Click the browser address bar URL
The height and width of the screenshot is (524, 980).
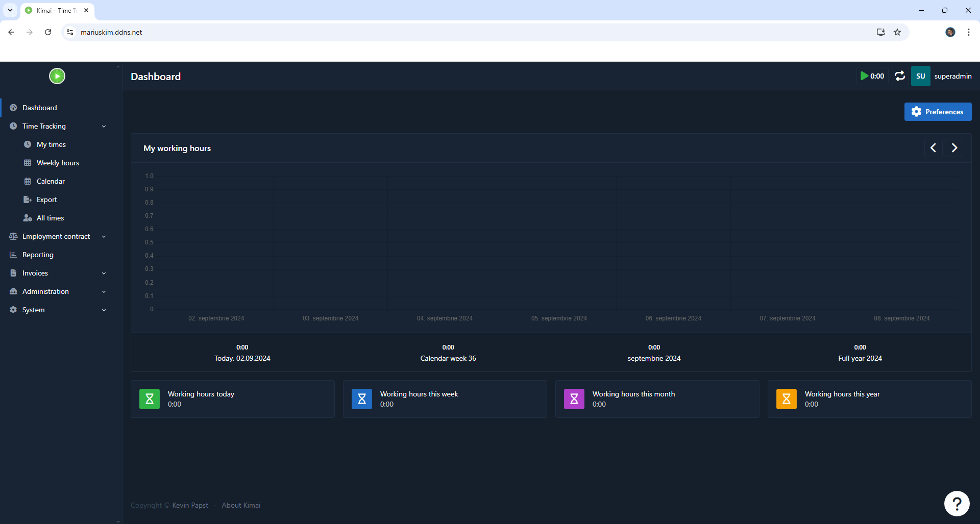111,32
